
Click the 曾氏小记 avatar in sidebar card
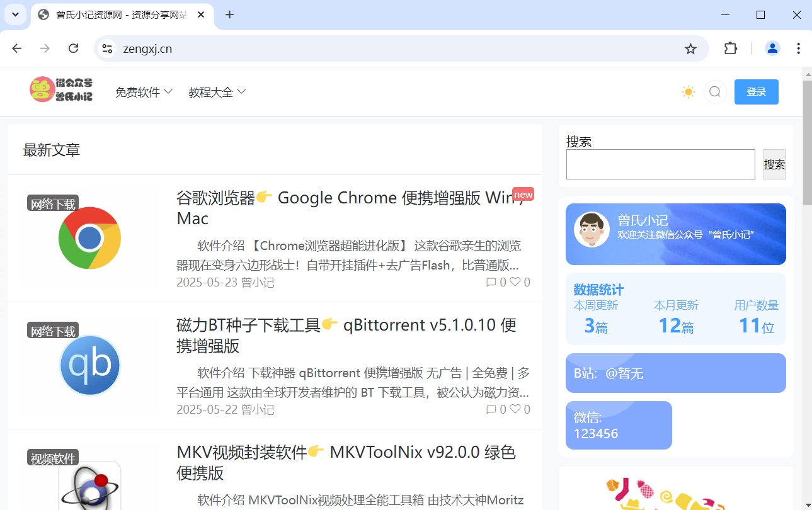[x=592, y=229]
